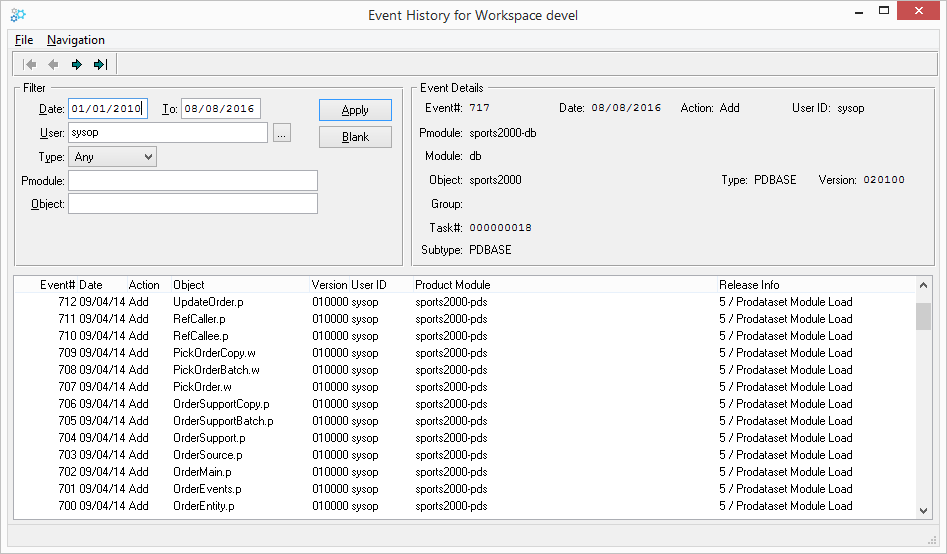Image resolution: width=947 pixels, height=554 pixels.
Task: Click scrollbar up arrow in event list
Action: coord(923,285)
